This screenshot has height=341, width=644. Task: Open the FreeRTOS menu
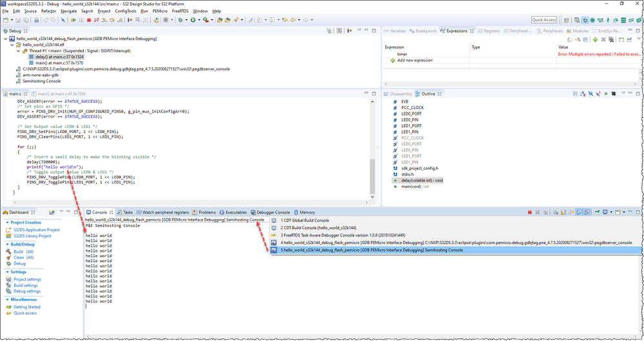coord(180,11)
